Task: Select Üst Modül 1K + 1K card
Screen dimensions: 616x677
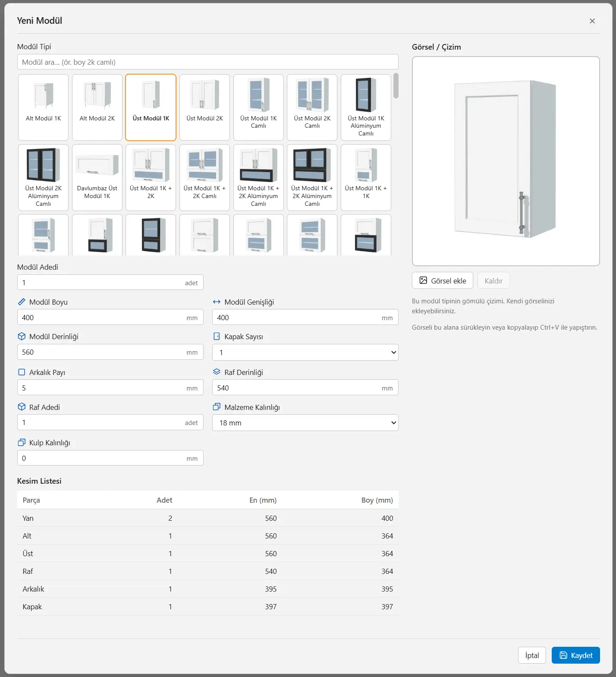Action: (x=366, y=177)
